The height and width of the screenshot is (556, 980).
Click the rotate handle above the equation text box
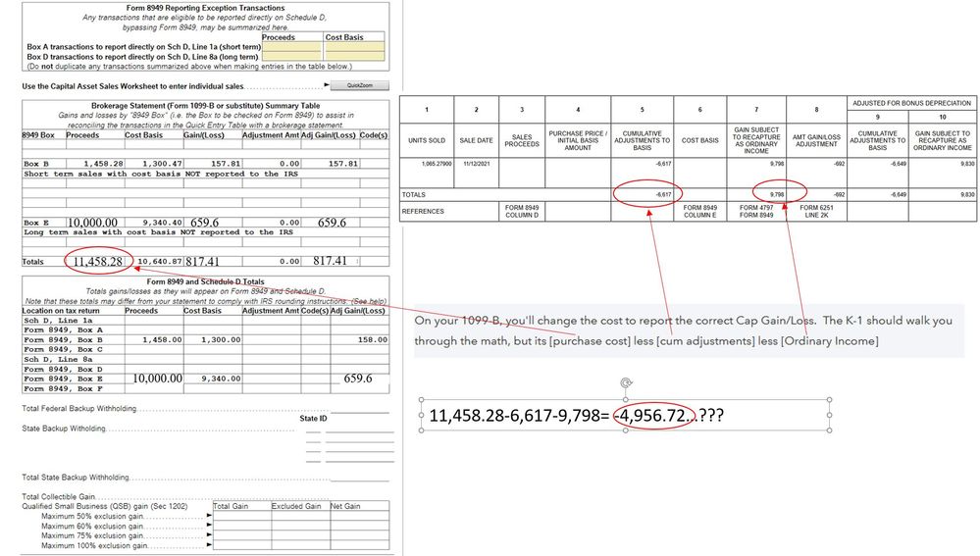coord(626,383)
